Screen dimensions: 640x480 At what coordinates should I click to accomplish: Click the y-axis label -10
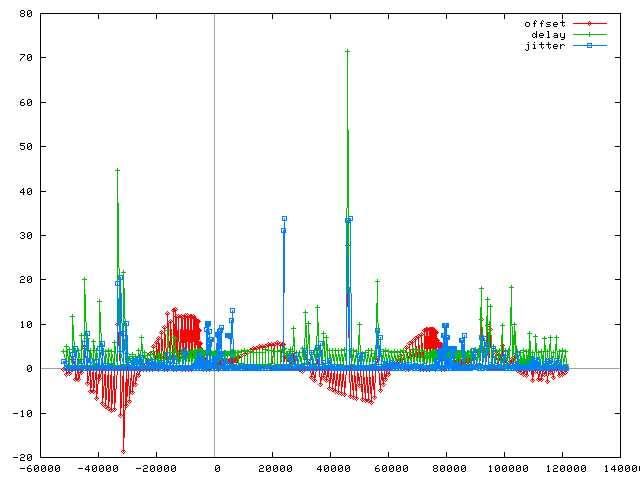click(x=22, y=413)
